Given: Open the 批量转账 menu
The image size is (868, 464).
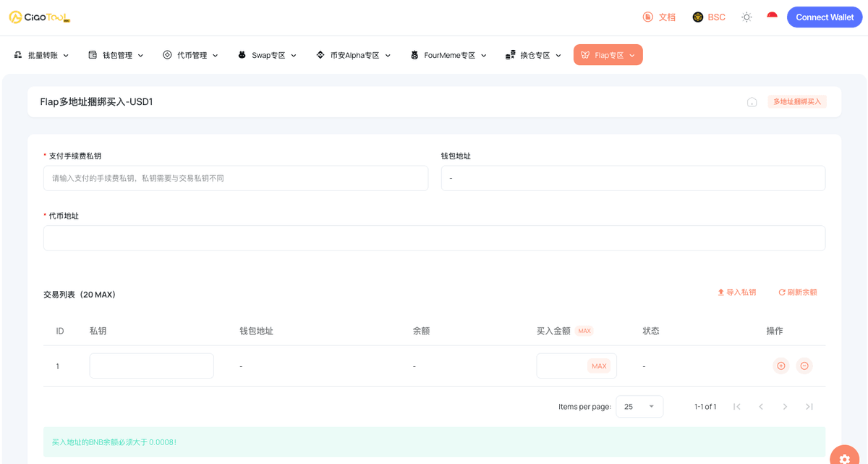Looking at the screenshot, I should 42,55.
